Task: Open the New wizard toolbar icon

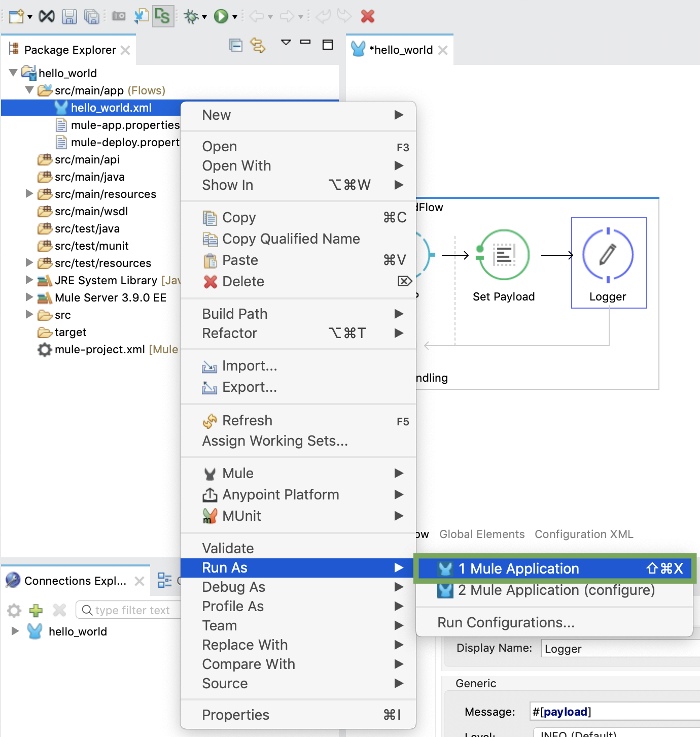Action: pyautogui.click(x=16, y=17)
